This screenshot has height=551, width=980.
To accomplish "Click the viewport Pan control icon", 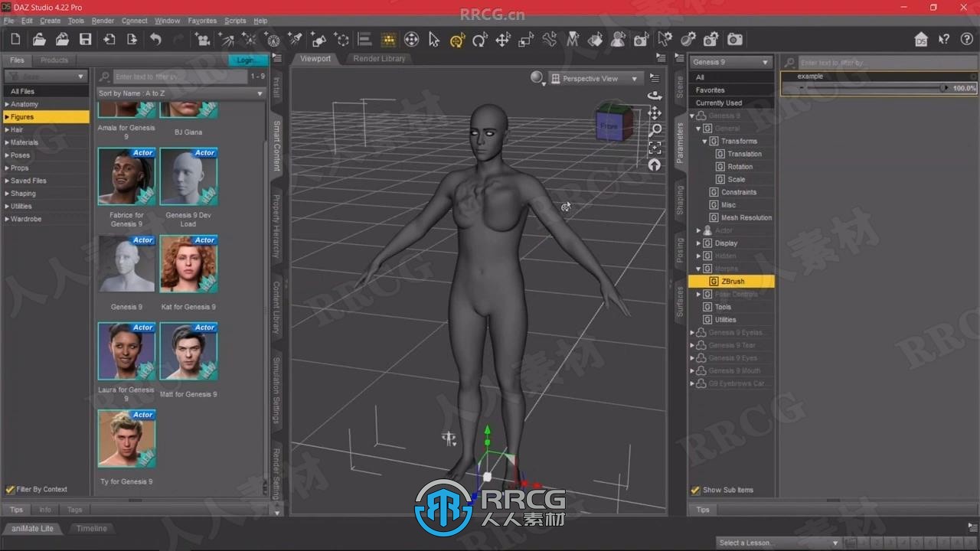I will [655, 112].
